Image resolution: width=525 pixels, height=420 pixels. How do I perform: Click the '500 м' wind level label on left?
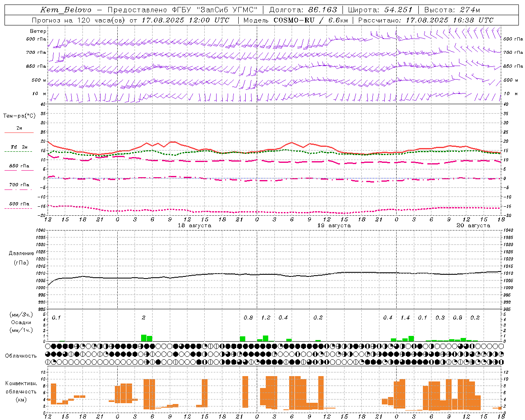tap(39, 80)
